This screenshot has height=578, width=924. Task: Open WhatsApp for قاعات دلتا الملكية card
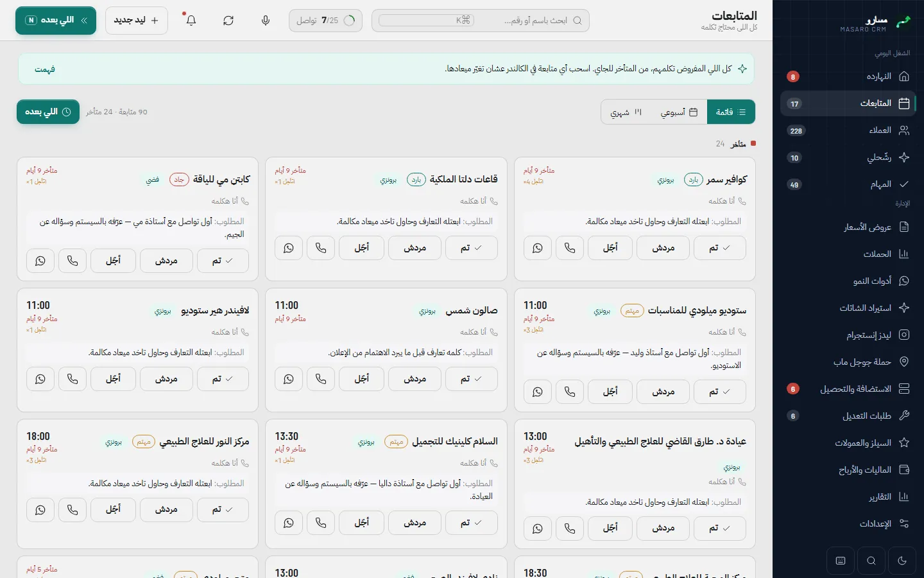289,248
